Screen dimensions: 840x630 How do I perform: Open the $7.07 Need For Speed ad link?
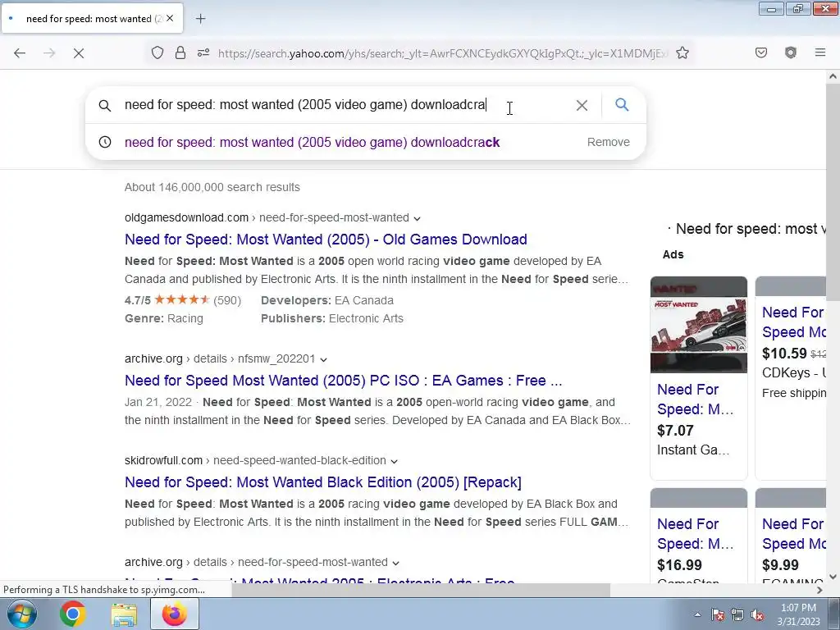(695, 399)
